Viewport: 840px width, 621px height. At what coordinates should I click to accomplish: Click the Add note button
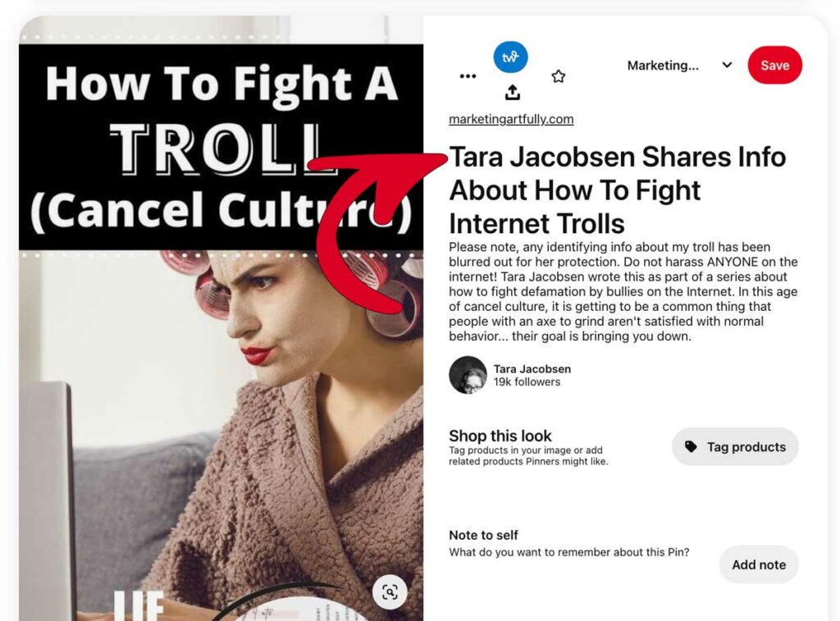(759, 564)
